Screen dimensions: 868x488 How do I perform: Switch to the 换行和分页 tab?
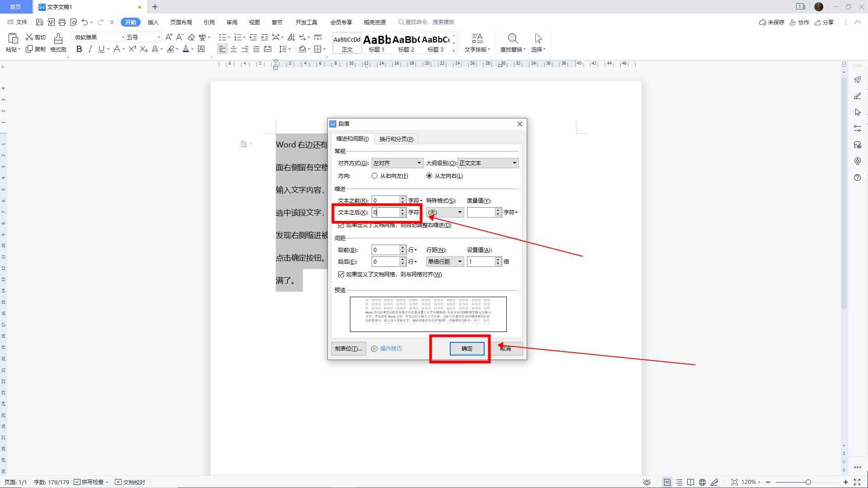coord(396,139)
